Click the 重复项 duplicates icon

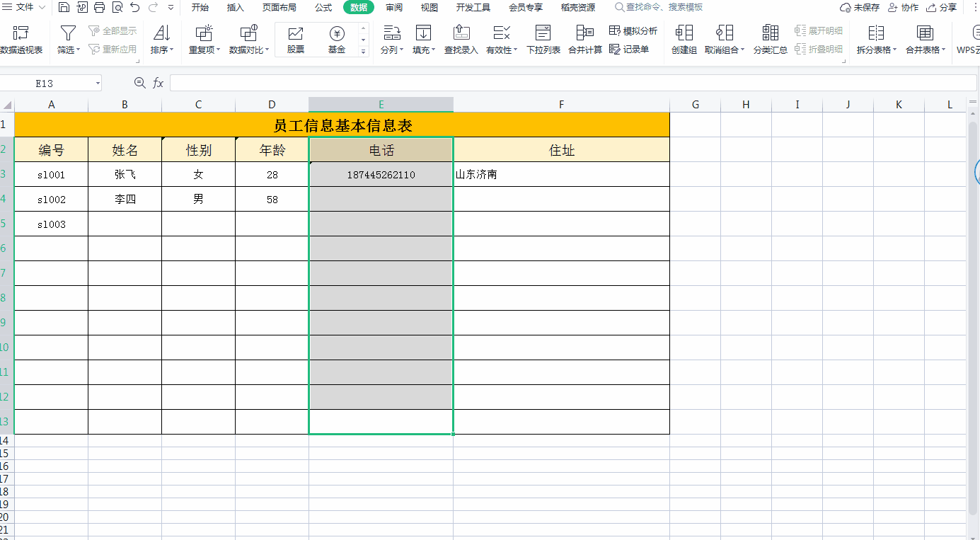(204, 33)
